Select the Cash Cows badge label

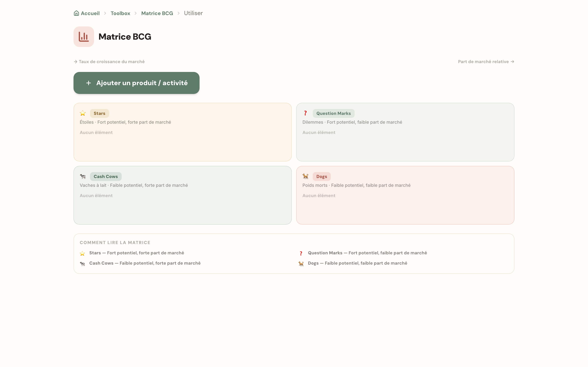tap(106, 177)
